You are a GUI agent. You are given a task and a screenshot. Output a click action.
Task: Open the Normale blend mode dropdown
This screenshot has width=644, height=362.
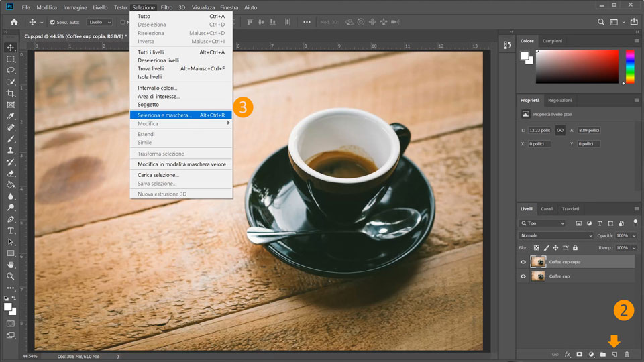556,236
